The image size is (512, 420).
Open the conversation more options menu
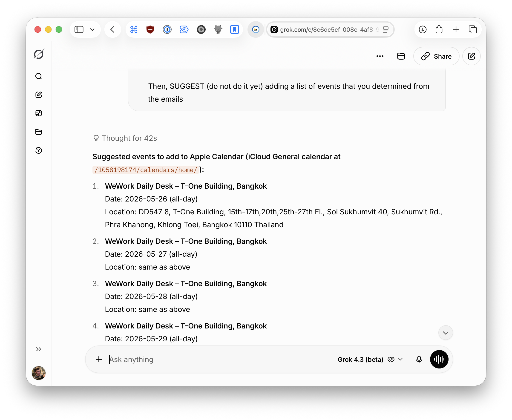click(x=380, y=56)
